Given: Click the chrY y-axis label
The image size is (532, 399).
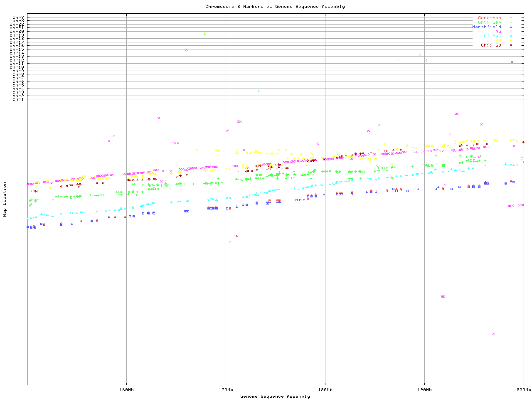Looking at the screenshot, I should pos(18,17).
